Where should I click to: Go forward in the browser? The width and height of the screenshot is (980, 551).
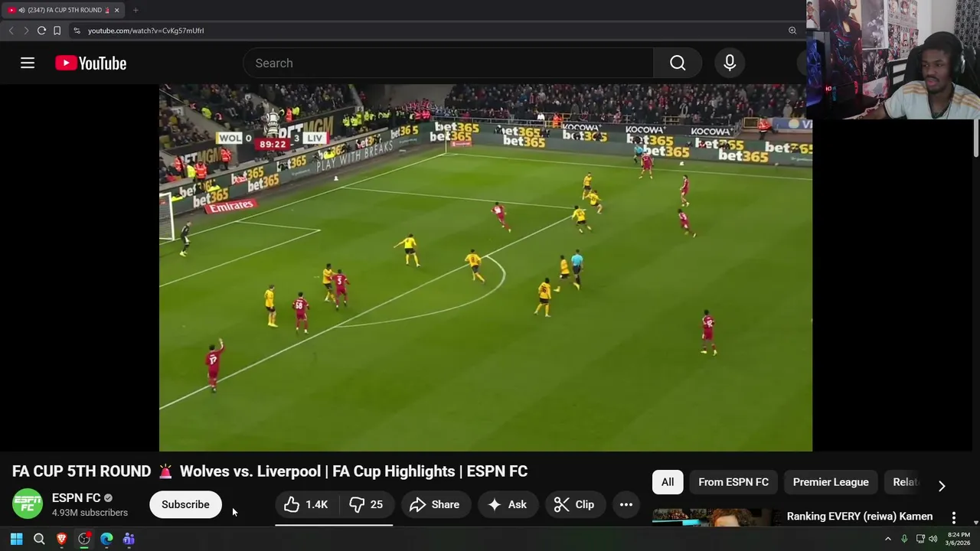tap(26, 31)
